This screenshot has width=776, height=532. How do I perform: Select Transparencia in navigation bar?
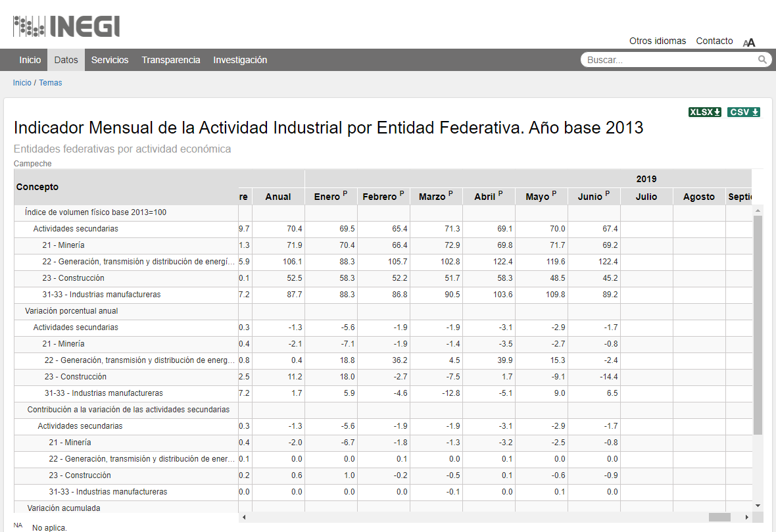pos(171,60)
